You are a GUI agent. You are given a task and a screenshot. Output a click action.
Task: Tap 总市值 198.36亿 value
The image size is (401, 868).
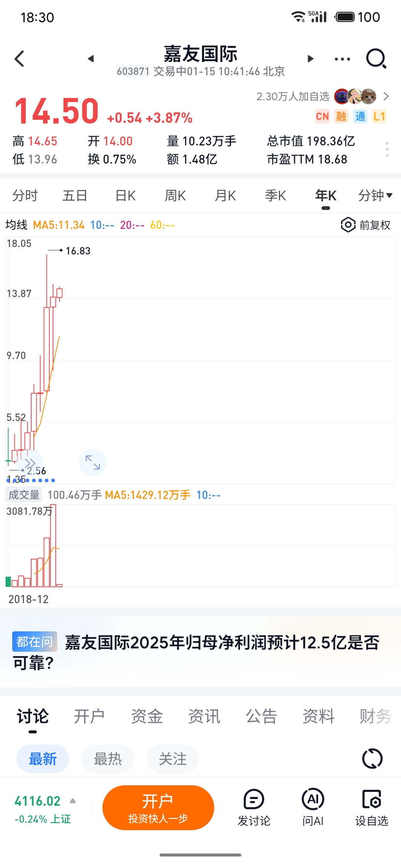tap(311, 141)
